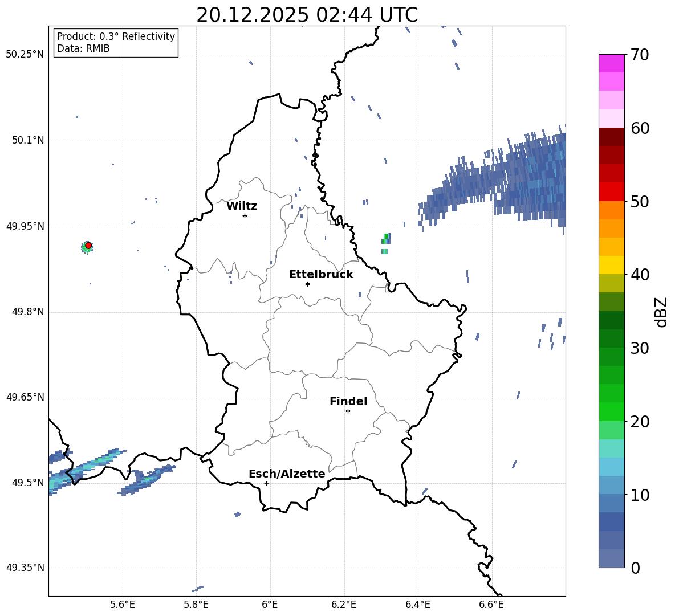This screenshot has width=675, height=616.
Task: Click the 49.95°N latitude label
Action: coord(25,226)
